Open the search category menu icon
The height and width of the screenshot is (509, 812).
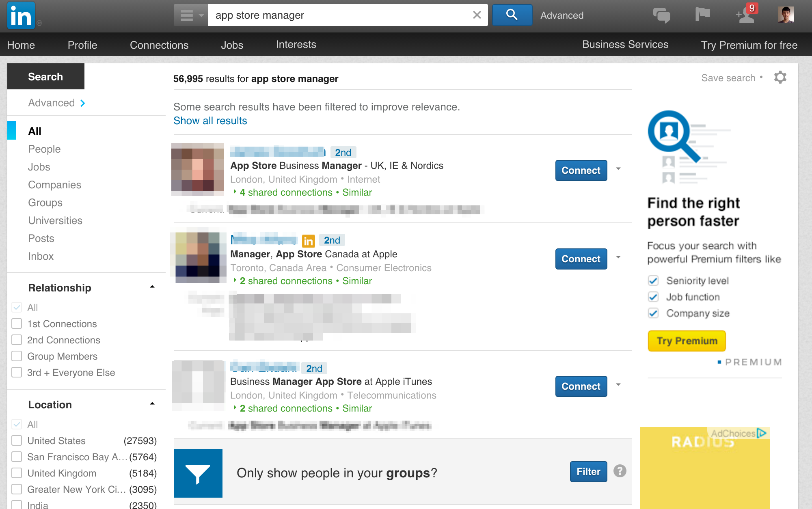point(191,15)
